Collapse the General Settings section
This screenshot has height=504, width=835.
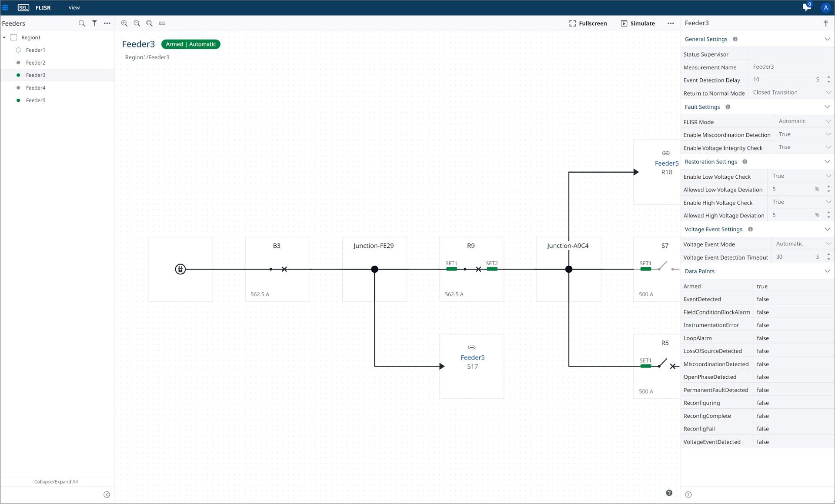(827, 39)
